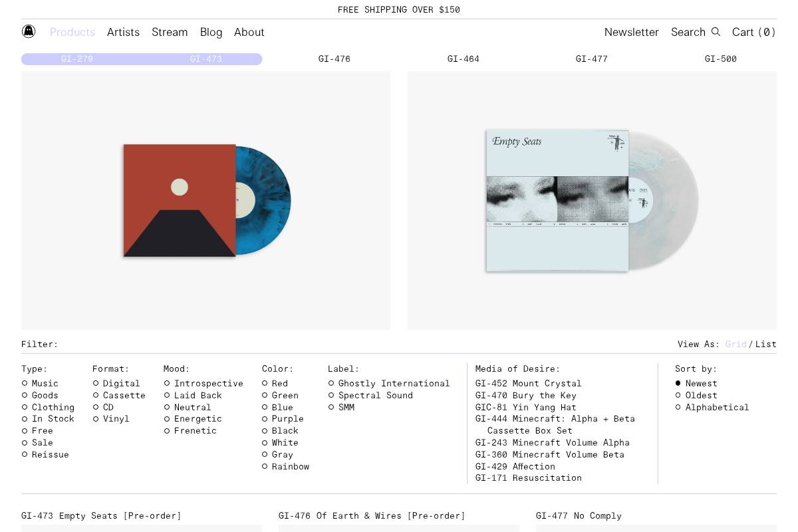
Task: Open GI-243 Minecraft Volume Alpha link
Action: tap(553, 443)
